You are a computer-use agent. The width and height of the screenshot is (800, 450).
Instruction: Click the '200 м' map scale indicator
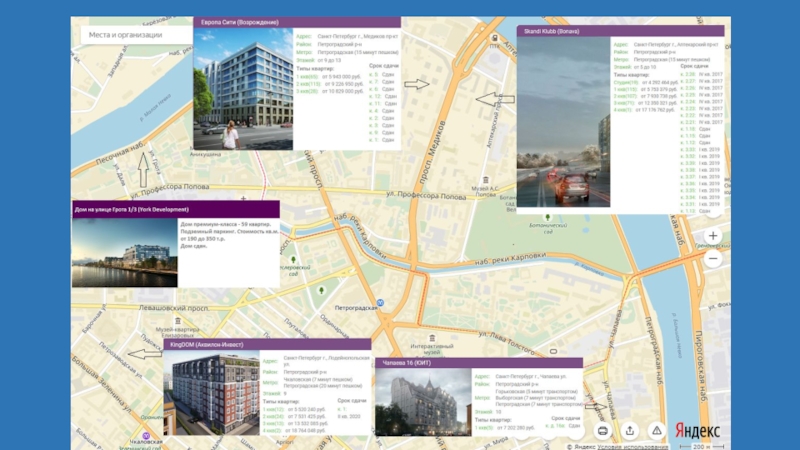point(702,446)
